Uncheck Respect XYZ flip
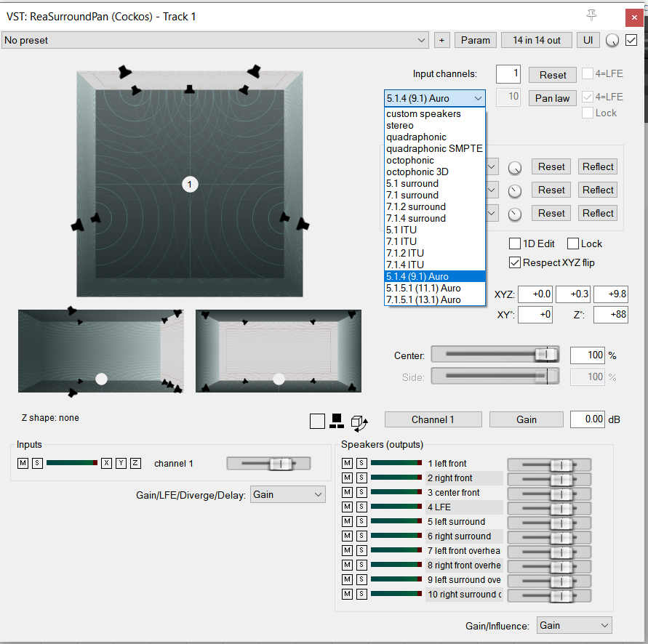The width and height of the screenshot is (648, 644). point(515,262)
